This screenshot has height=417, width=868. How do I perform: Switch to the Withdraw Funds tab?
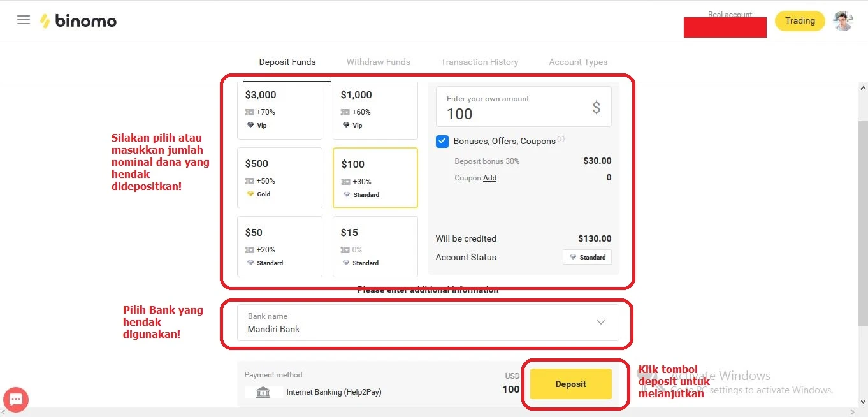pos(378,62)
